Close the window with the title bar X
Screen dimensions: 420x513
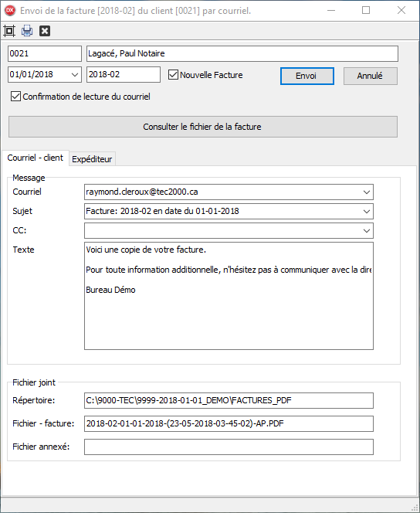coord(401,11)
